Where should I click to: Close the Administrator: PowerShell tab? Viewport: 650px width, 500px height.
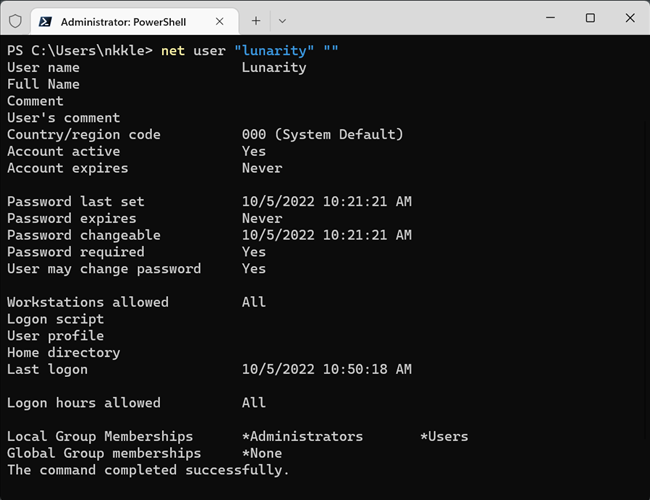(221, 20)
